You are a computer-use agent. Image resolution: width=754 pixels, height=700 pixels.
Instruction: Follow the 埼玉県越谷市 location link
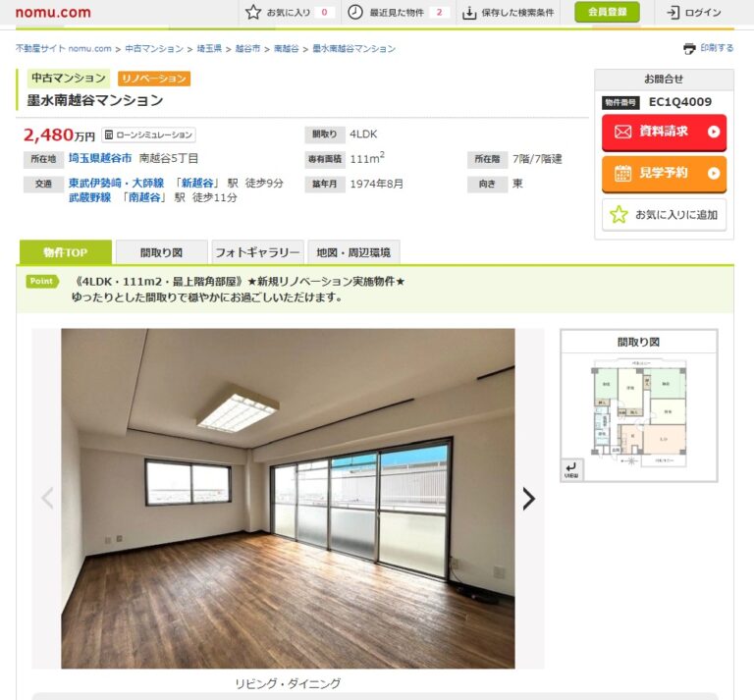tap(100, 158)
